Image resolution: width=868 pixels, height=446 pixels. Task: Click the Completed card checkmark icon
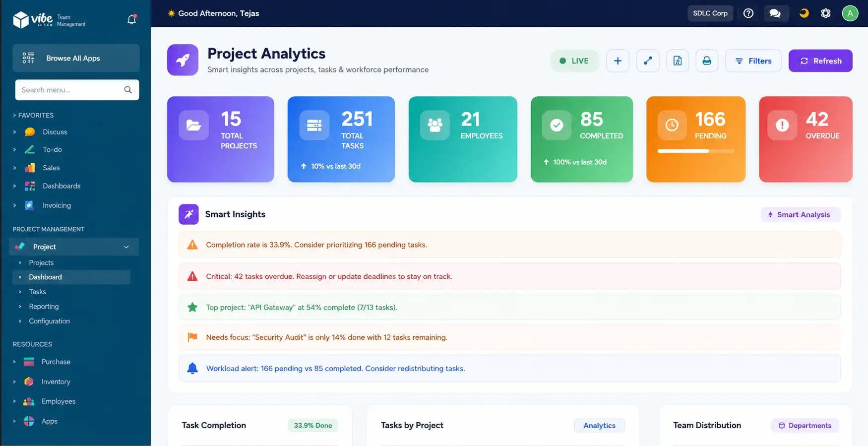click(557, 125)
